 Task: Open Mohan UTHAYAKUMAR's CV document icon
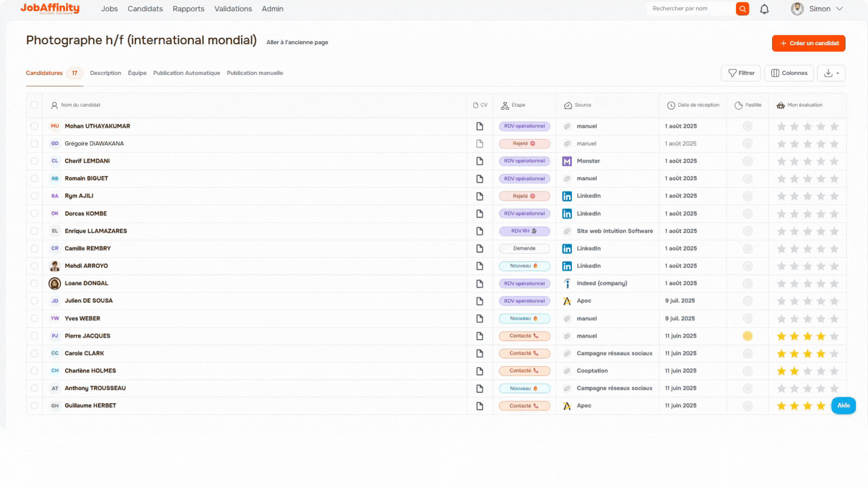480,126
